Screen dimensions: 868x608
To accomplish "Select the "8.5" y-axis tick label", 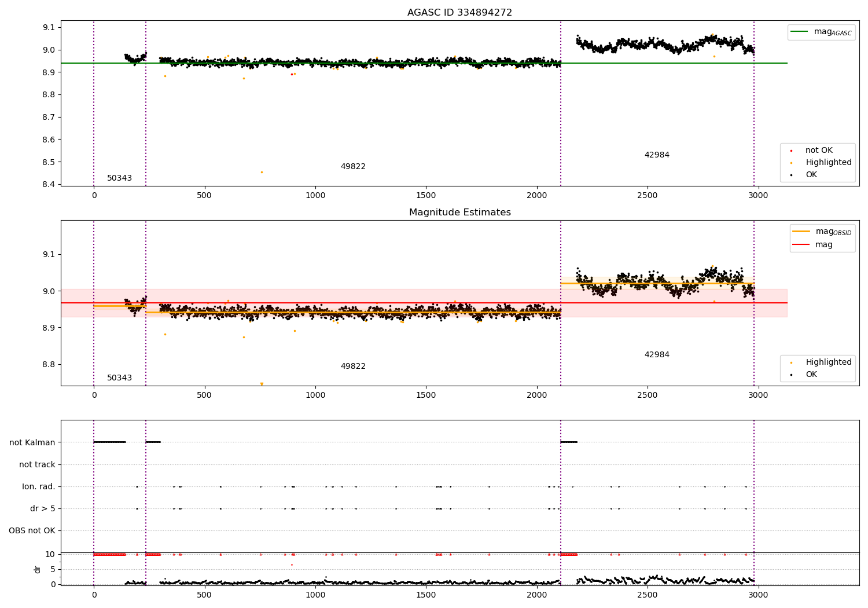I will point(49,162).
